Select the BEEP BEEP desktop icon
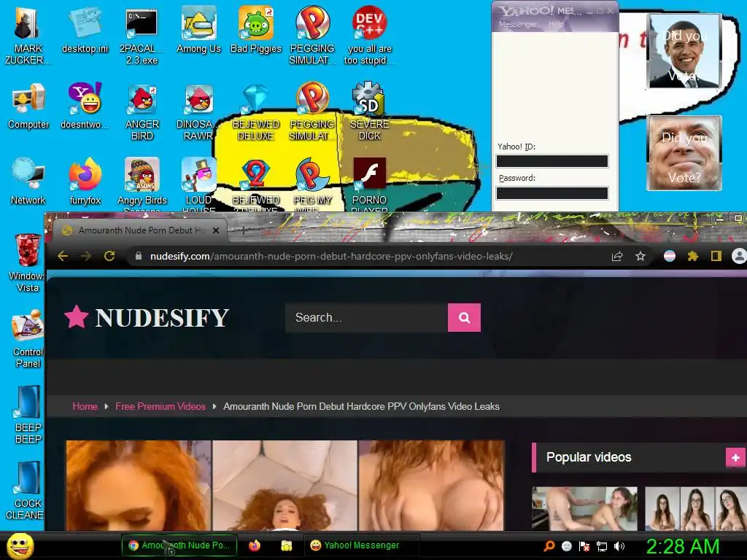747x560 pixels. point(28,414)
